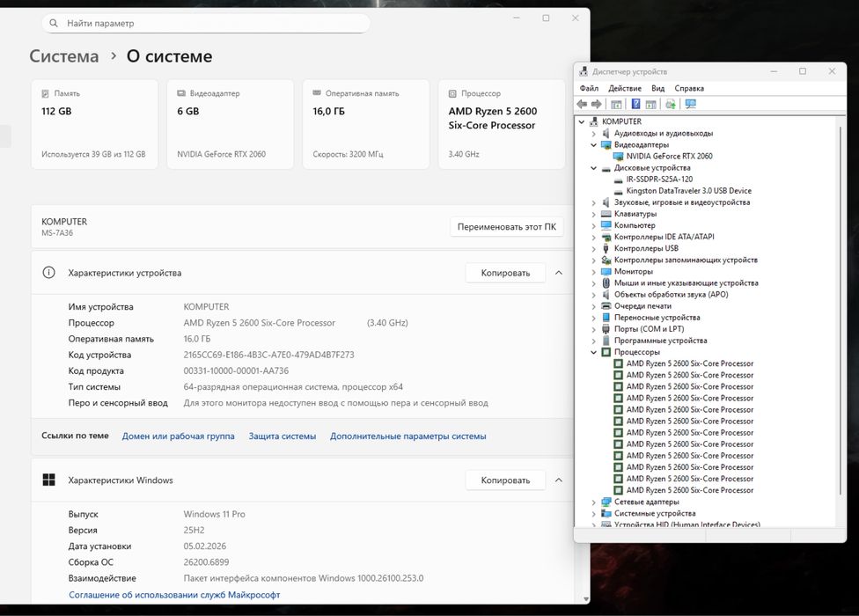Open Дополнительные параметры системы link
This screenshot has width=859, height=616.
[x=407, y=436]
